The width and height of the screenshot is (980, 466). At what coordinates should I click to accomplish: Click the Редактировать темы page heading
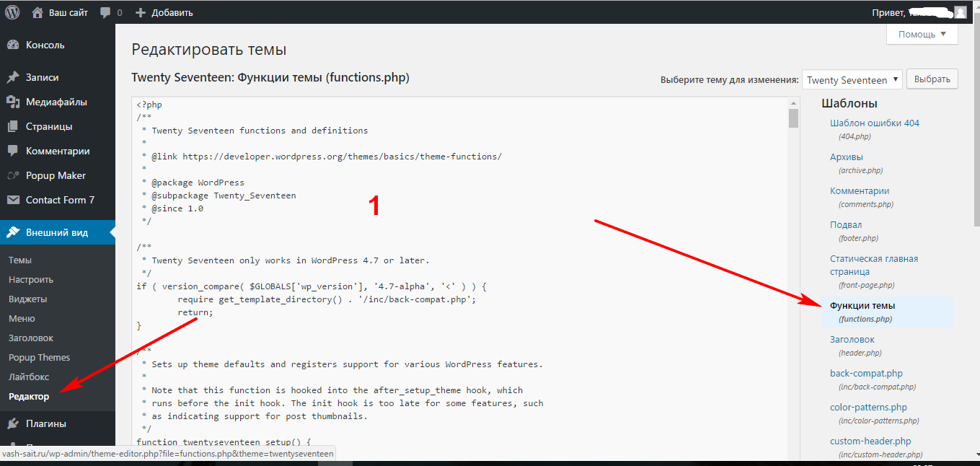click(209, 49)
